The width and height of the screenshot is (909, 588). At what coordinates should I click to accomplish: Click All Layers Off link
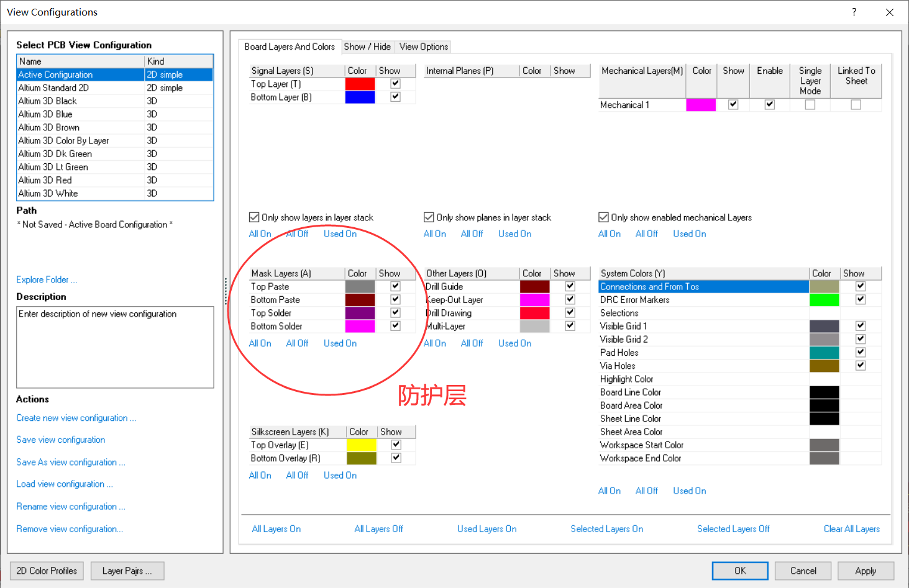coord(378,529)
